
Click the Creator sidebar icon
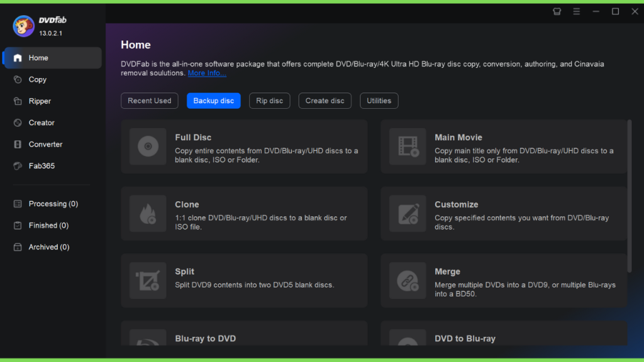coord(18,123)
